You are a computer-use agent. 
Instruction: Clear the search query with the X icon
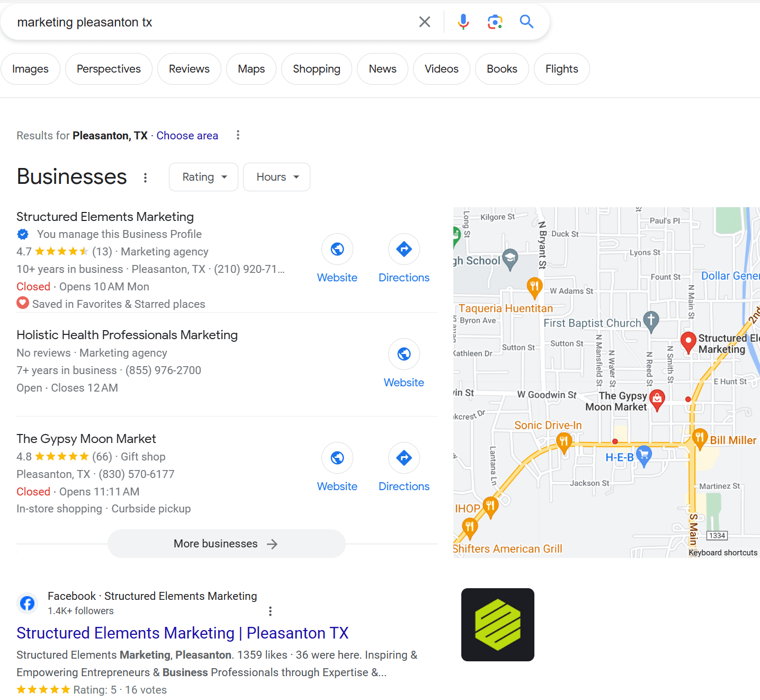pos(425,22)
